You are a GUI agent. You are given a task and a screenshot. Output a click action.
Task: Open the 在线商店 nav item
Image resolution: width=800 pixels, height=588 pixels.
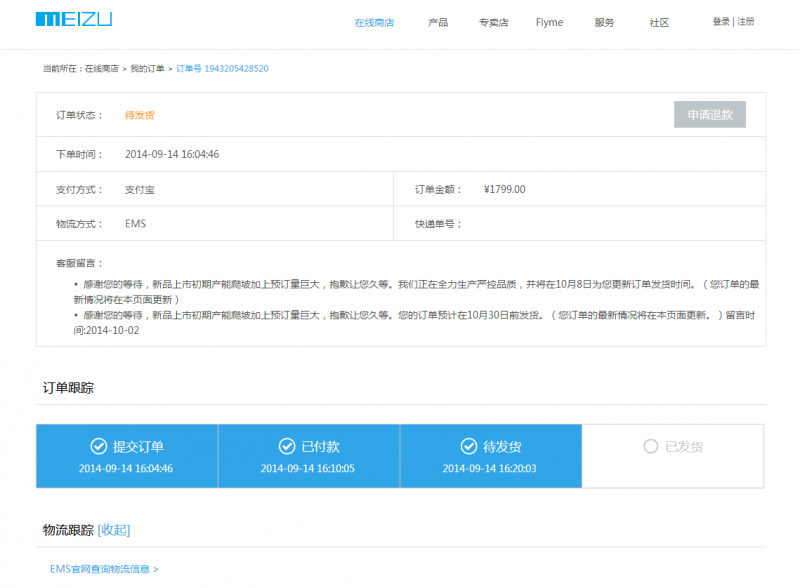[374, 22]
